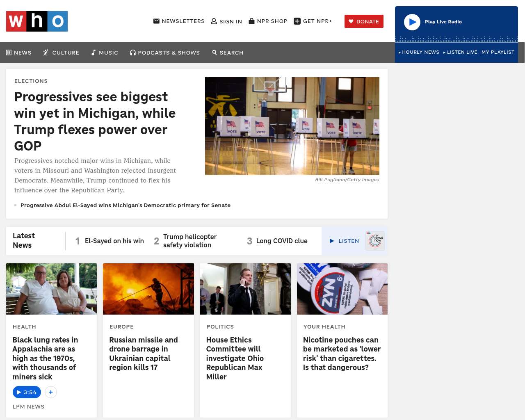This screenshot has height=420, width=525.
Task: Open the Your Health category label
Action: coord(324,326)
